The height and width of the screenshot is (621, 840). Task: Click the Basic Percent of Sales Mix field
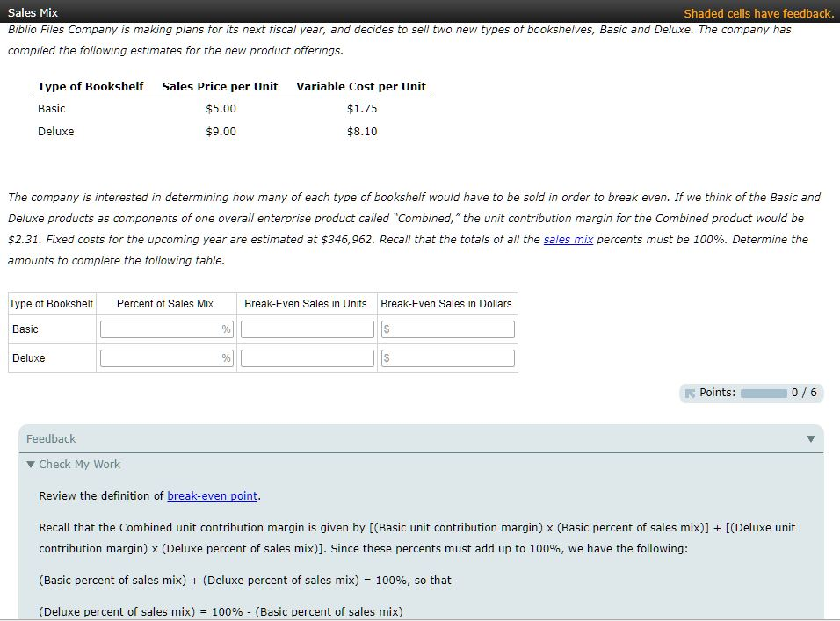point(167,329)
